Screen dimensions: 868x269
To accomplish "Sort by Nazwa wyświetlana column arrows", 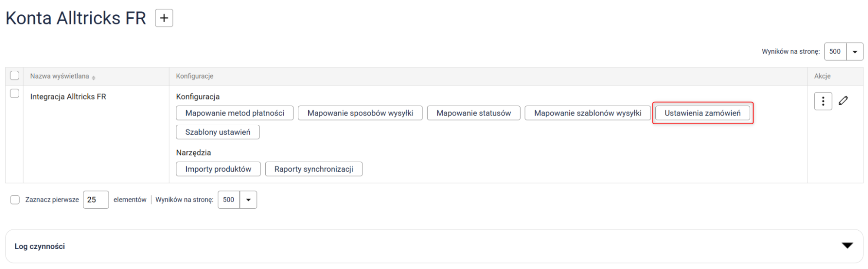I will point(94,77).
